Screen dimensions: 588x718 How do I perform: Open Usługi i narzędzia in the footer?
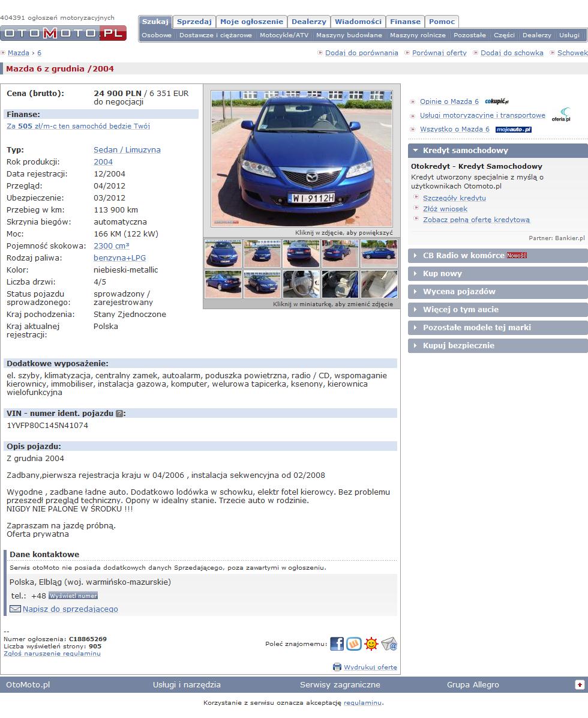point(187,684)
